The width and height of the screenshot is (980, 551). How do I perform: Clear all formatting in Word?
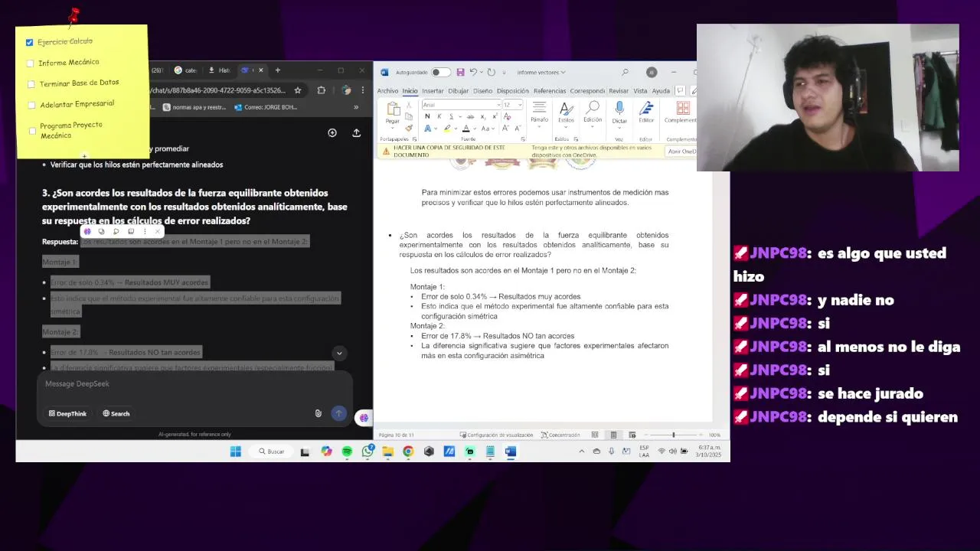[507, 116]
